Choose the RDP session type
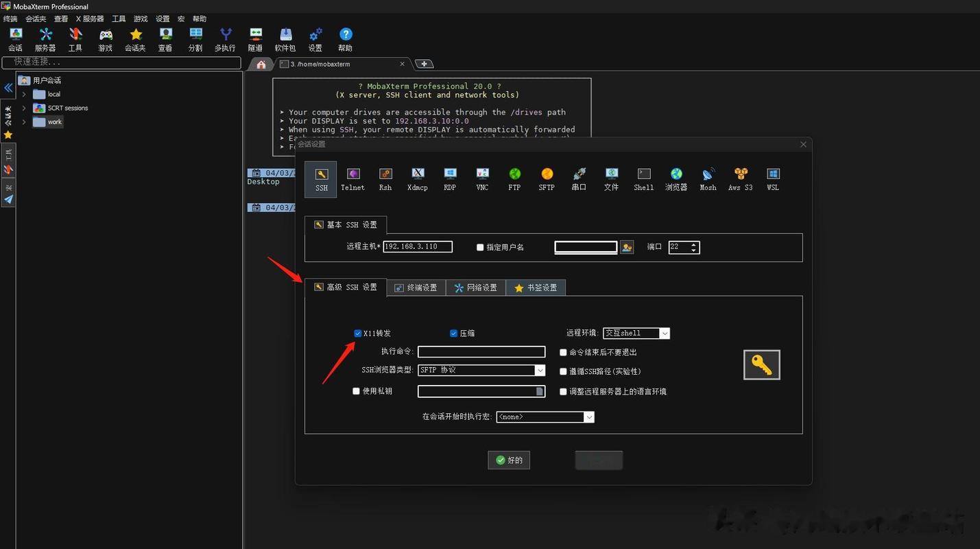The width and height of the screenshot is (980, 549). (450, 179)
